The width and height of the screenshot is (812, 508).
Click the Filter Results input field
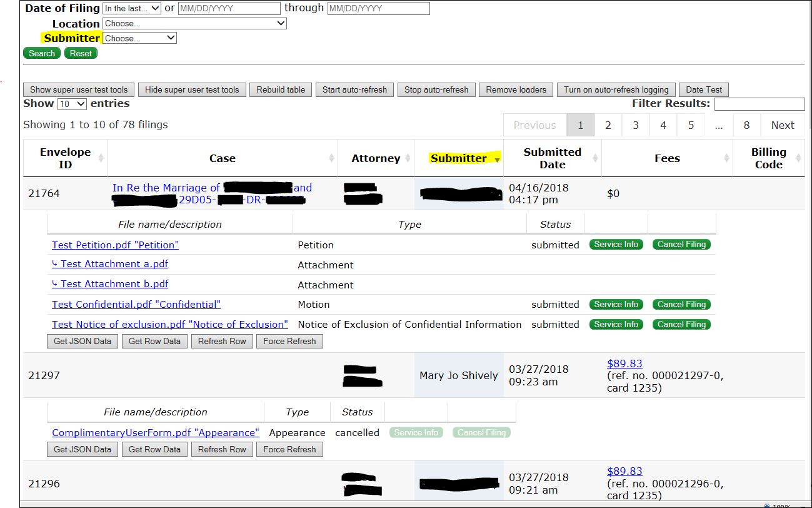[x=759, y=104]
